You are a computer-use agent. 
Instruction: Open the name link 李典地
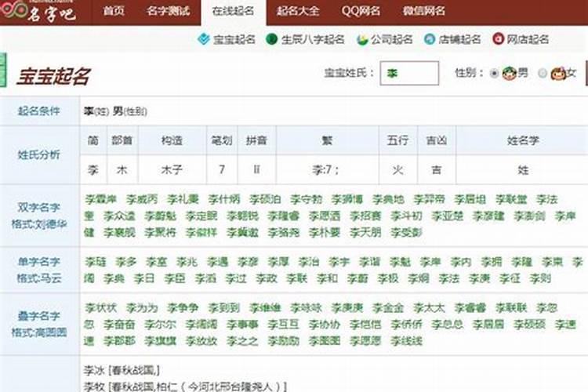click(x=388, y=199)
